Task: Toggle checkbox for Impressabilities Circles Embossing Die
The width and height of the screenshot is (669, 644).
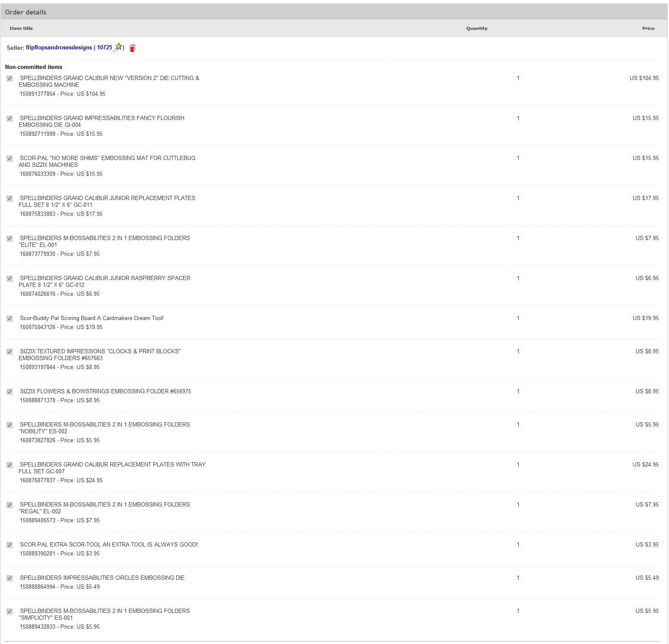Action: pyautogui.click(x=9, y=578)
